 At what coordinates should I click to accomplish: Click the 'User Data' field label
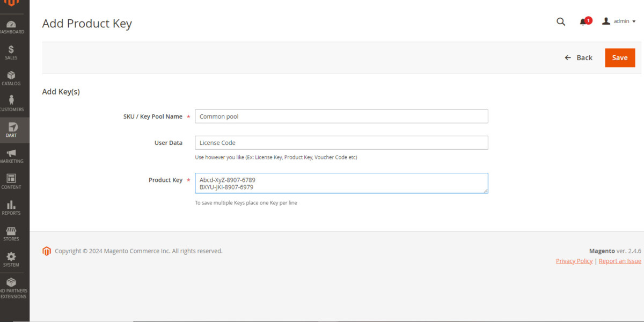[x=169, y=143]
